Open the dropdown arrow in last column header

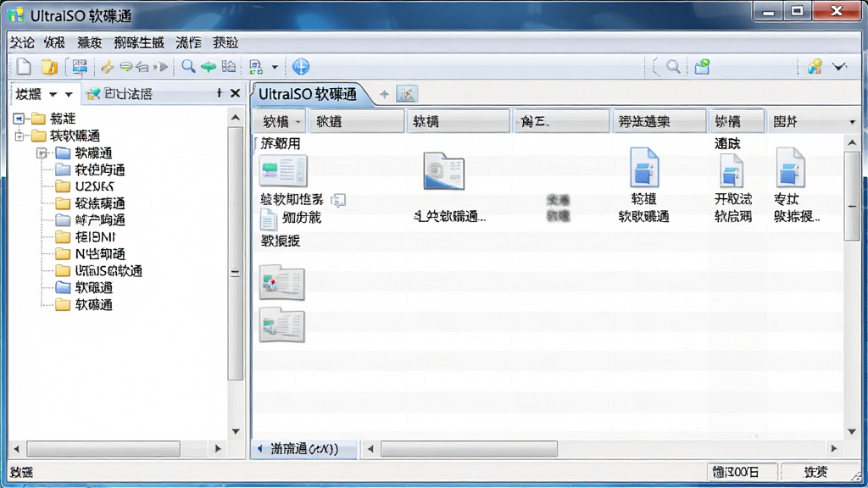tap(852, 122)
